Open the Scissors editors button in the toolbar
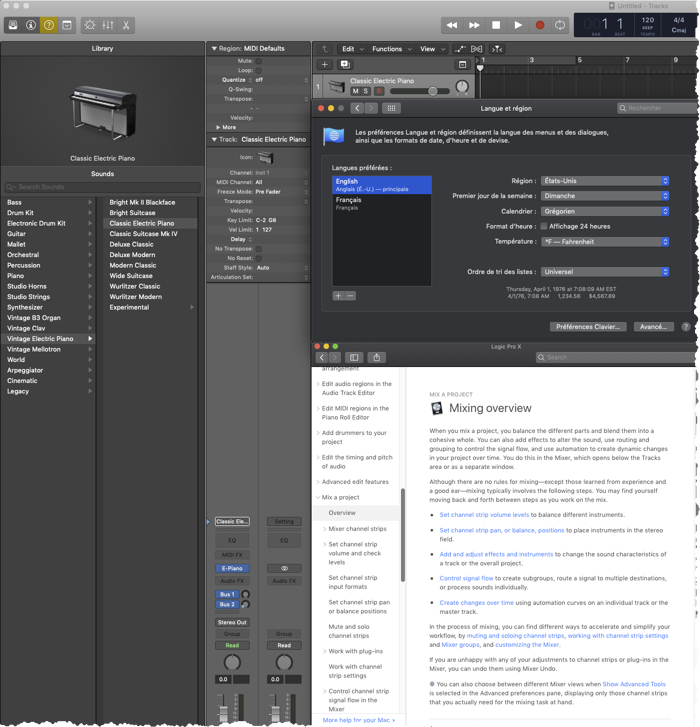The image size is (700, 727). click(x=127, y=24)
